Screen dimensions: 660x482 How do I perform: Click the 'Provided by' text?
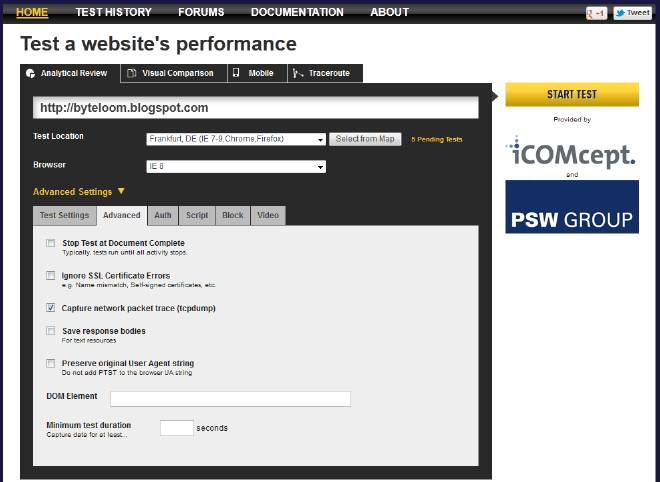tap(572, 120)
